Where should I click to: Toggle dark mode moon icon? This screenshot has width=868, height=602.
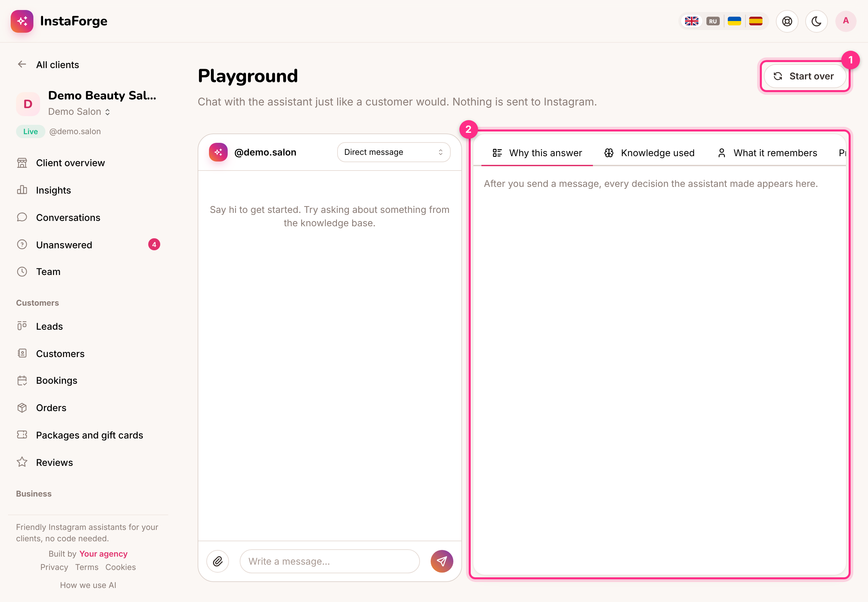pos(816,21)
